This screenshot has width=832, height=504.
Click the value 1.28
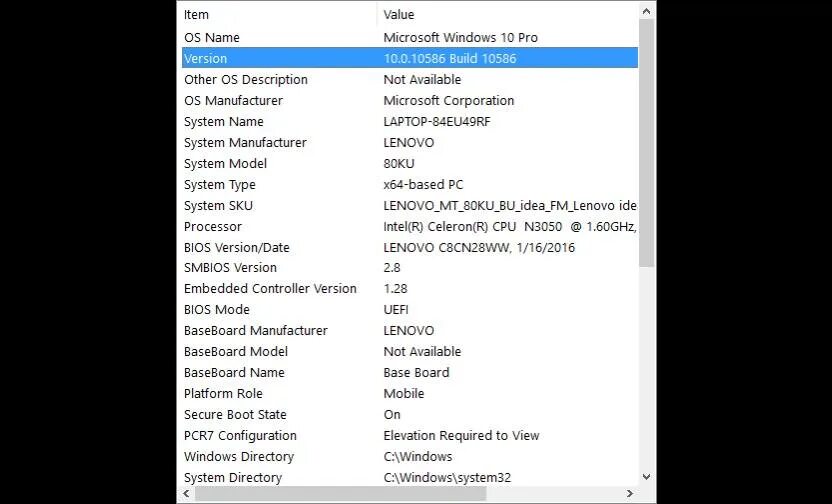click(x=396, y=289)
